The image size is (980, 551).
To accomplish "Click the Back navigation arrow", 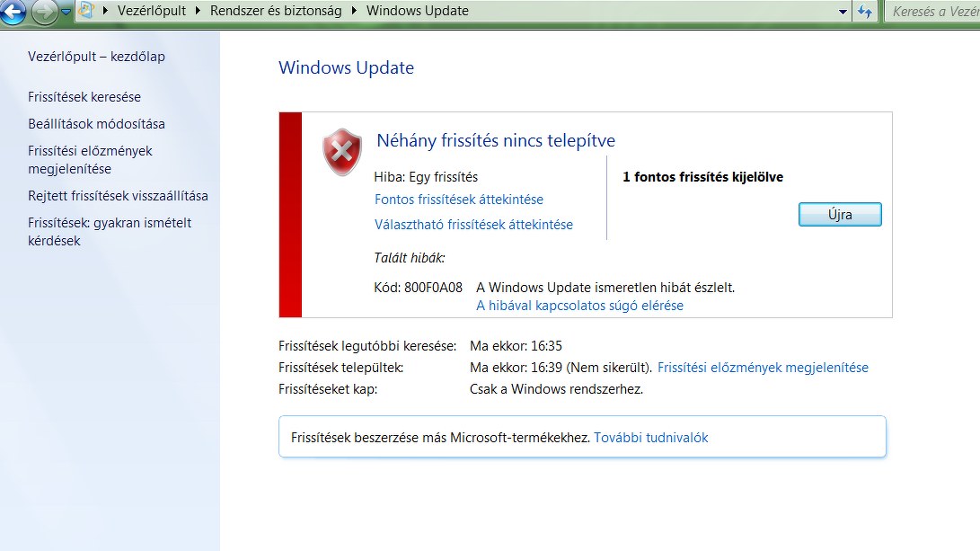I will click(13, 12).
